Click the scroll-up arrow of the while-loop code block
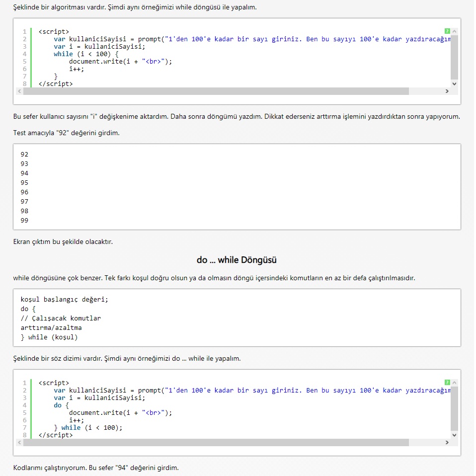476x476 pixels. (x=454, y=31)
